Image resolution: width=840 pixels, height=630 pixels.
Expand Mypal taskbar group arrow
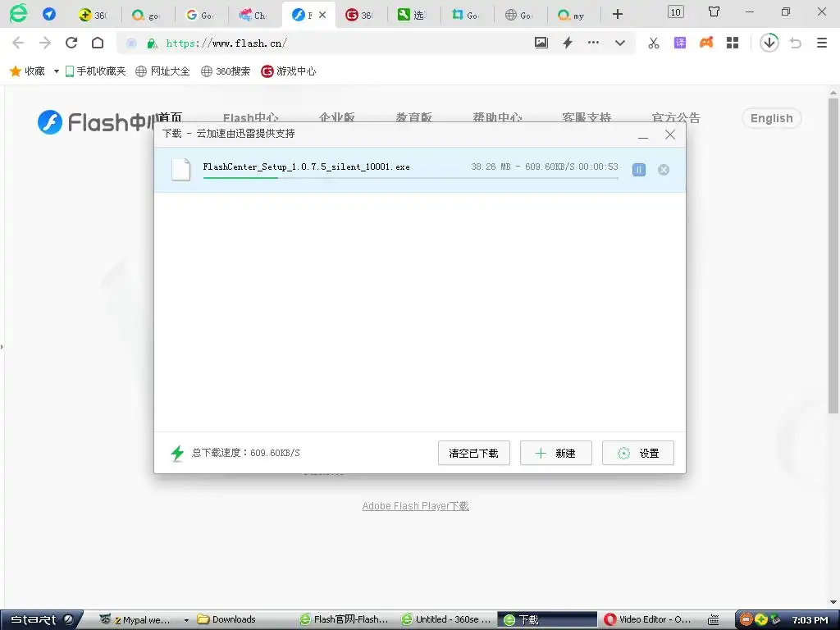[x=186, y=620]
